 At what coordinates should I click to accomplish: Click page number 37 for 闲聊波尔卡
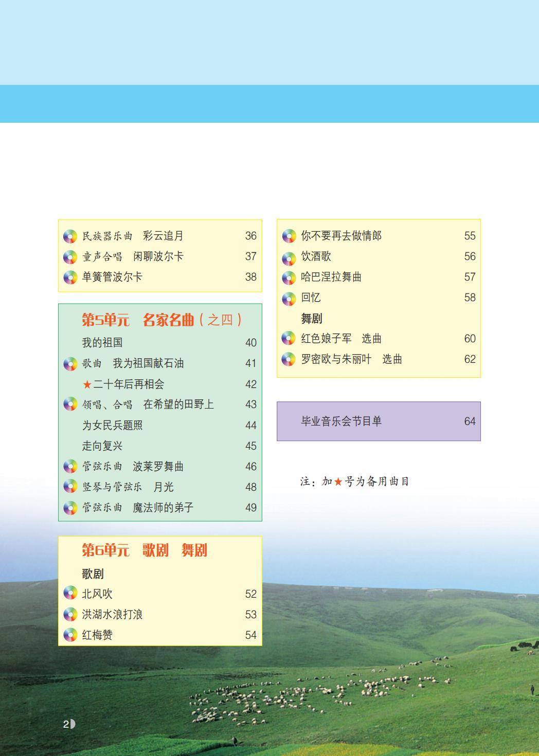(x=250, y=256)
